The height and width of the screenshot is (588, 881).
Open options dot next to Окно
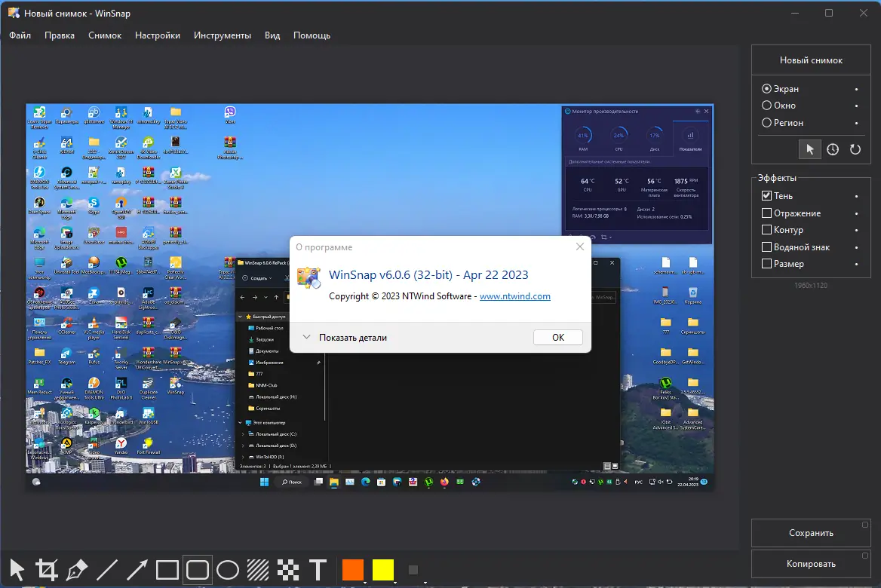(x=856, y=106)
